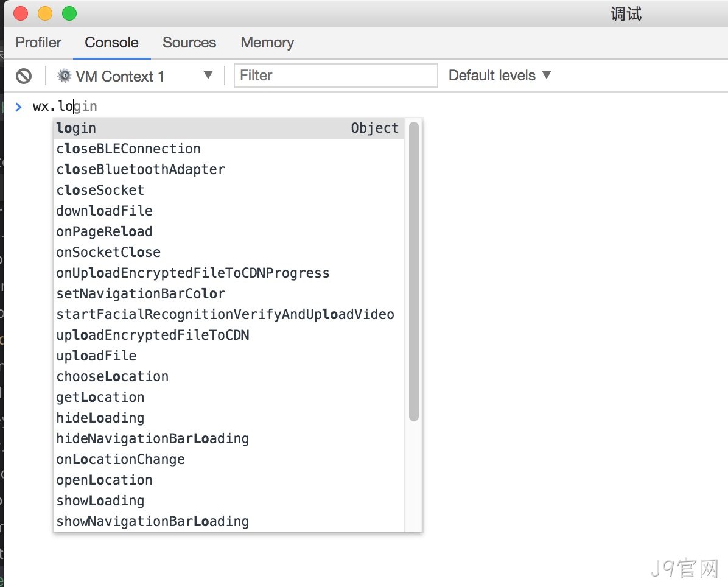This screenshot has height=587, width=728.
Task: Choose setNavigationBarColor suggestion
Action: 228,293
